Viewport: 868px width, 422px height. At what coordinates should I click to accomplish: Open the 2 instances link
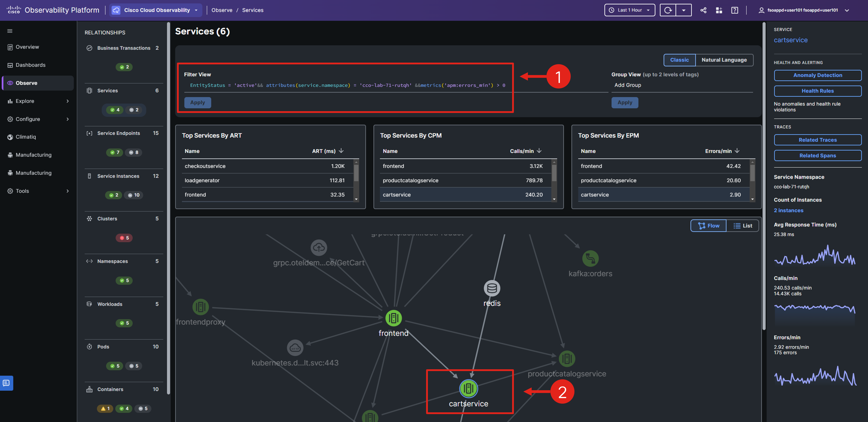788,210
